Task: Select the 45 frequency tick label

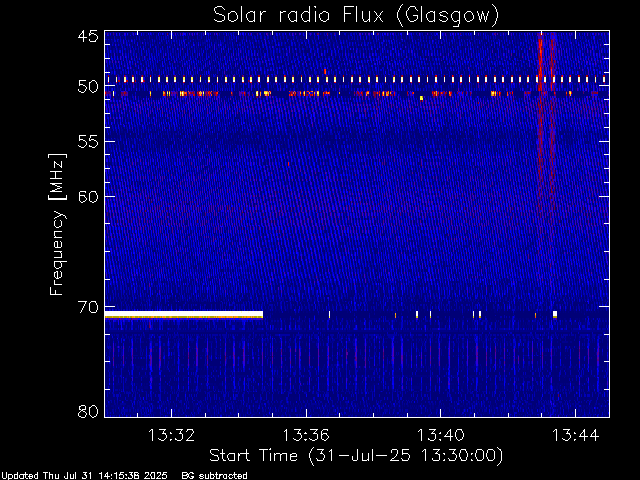Action: 88,36
